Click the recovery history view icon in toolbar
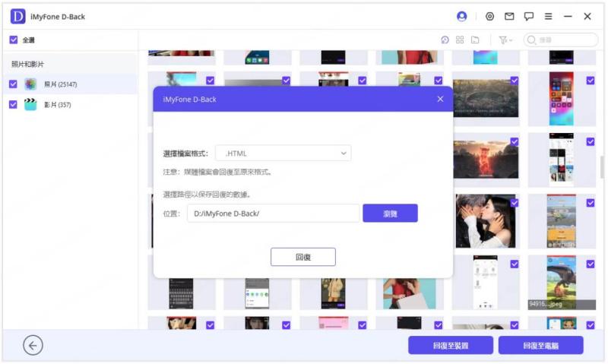This screenshot has height=364, width=608. click(445, 40)
